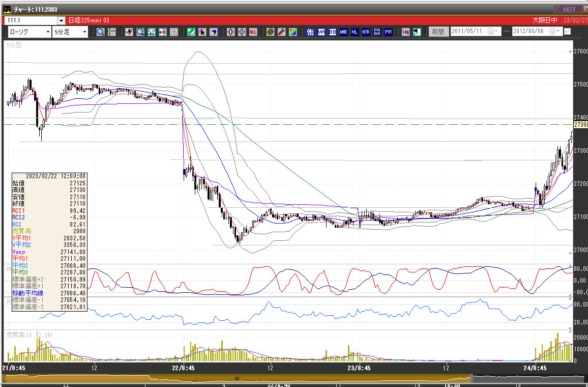Image resolution: width=588 pixels, height=387 pixels.
Task: Click the right edge of the range slider
Action: (x=471, y=378)
